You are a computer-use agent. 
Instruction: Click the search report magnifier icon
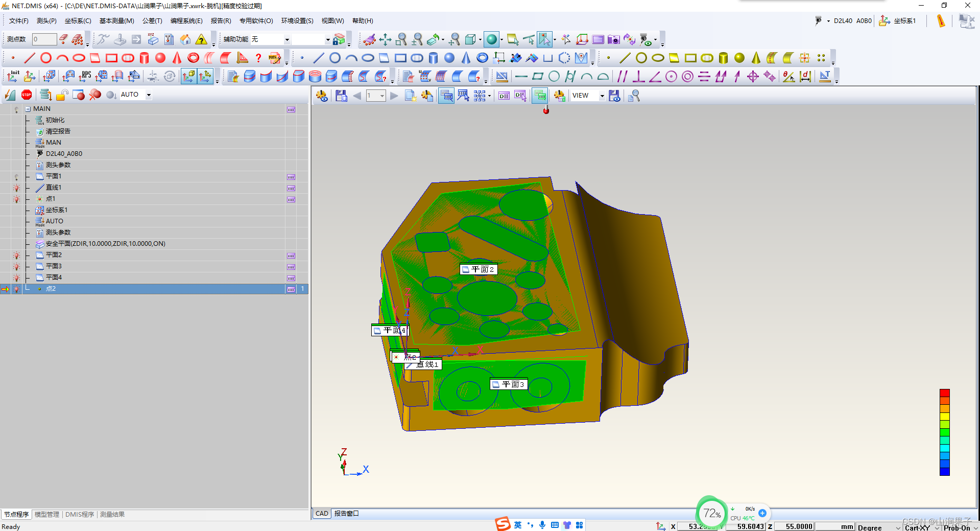pos(634,96)
